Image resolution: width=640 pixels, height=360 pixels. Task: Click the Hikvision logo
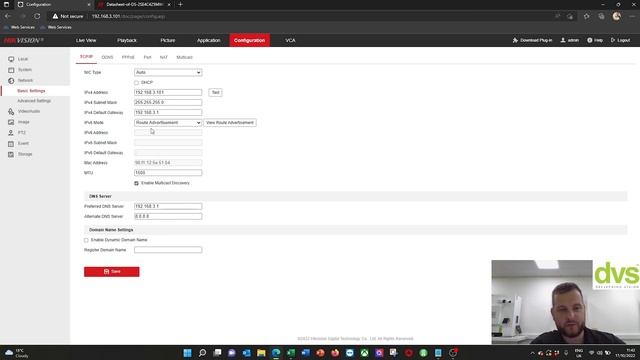click(23, 40)
